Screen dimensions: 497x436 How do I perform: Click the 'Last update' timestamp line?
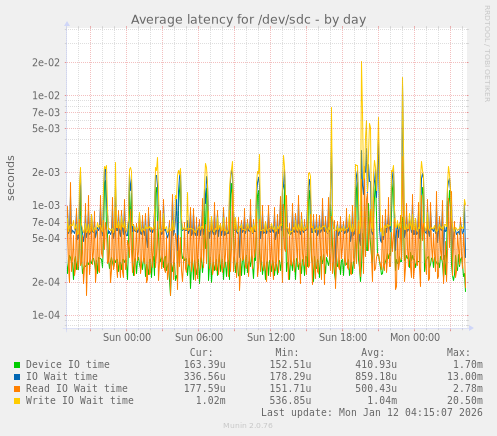tap(372, 412)
